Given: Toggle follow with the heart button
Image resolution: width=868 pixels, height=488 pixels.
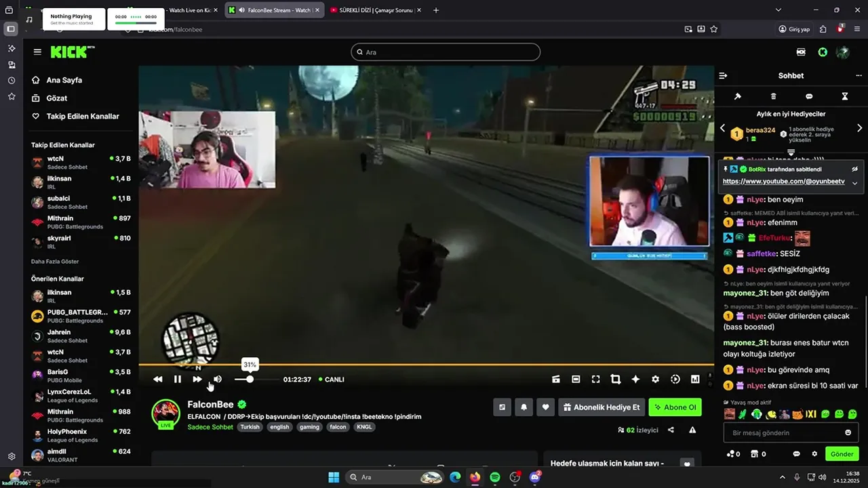Looking at the screenshot, I should tap(545, 407).
